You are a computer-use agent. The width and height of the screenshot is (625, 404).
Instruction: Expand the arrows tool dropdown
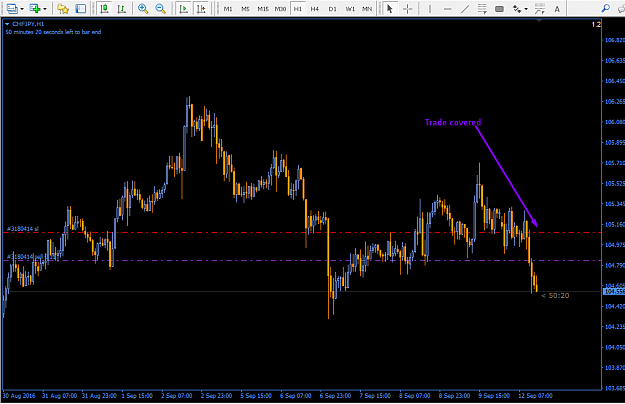click(526, 9)
